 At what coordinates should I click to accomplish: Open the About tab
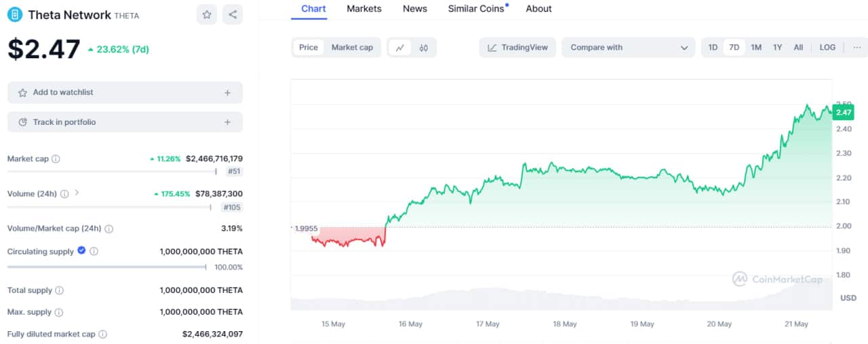point(538,9)
